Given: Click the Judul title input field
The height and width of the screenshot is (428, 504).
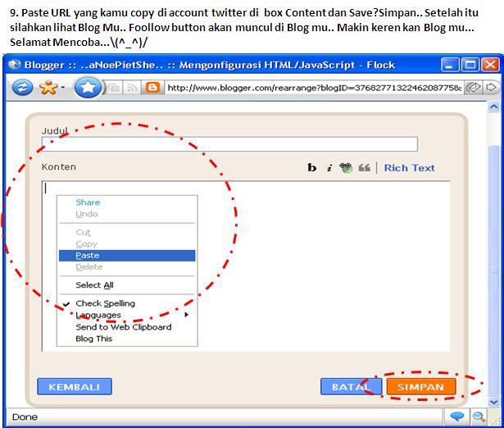Looking at the screenshot, I should click(229, 143).
